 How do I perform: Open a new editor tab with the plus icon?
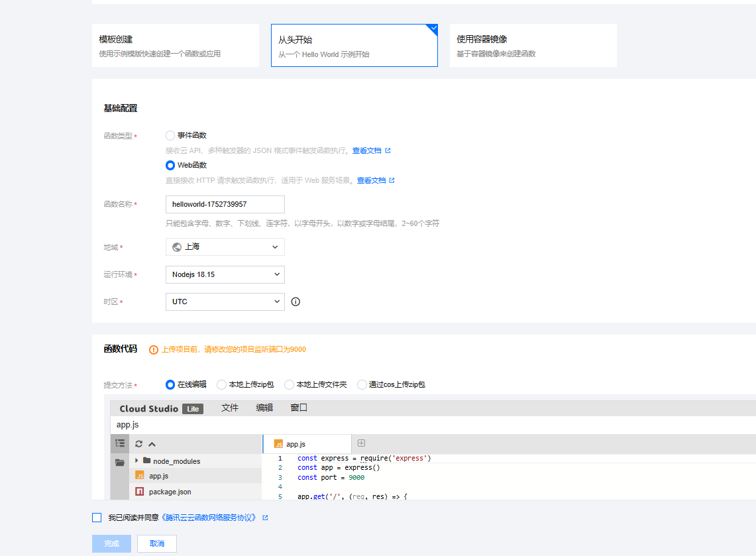tap(362, 443)
